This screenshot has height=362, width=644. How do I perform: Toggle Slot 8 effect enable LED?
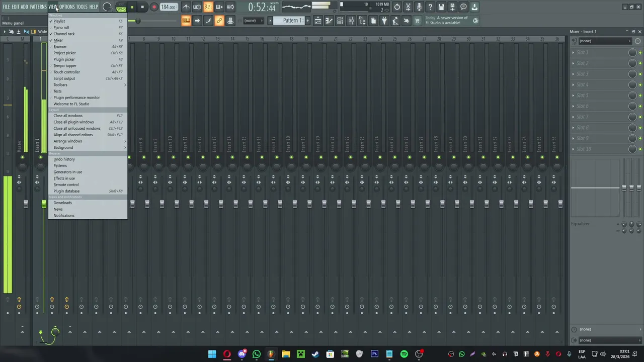(x=640, y=128)
